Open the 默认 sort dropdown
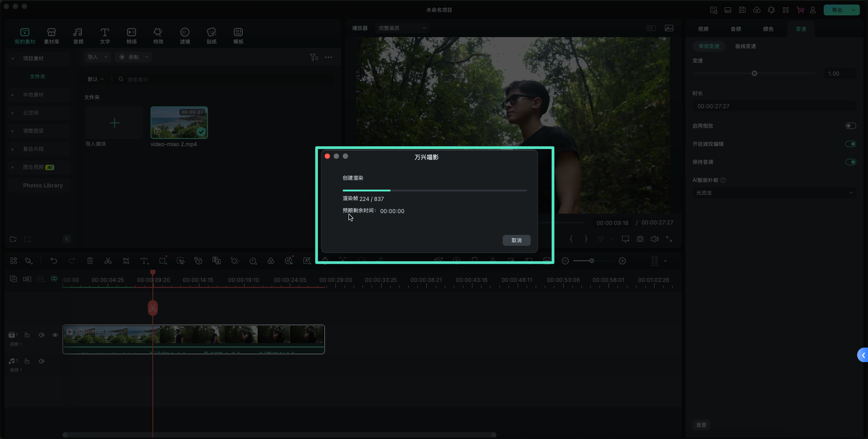 point(95,79)
